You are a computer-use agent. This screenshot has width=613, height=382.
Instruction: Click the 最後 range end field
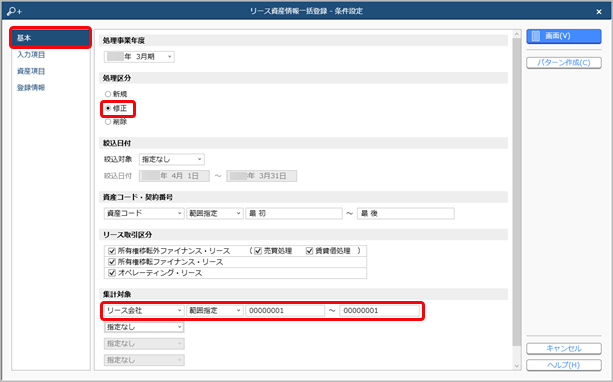(406, 213)
